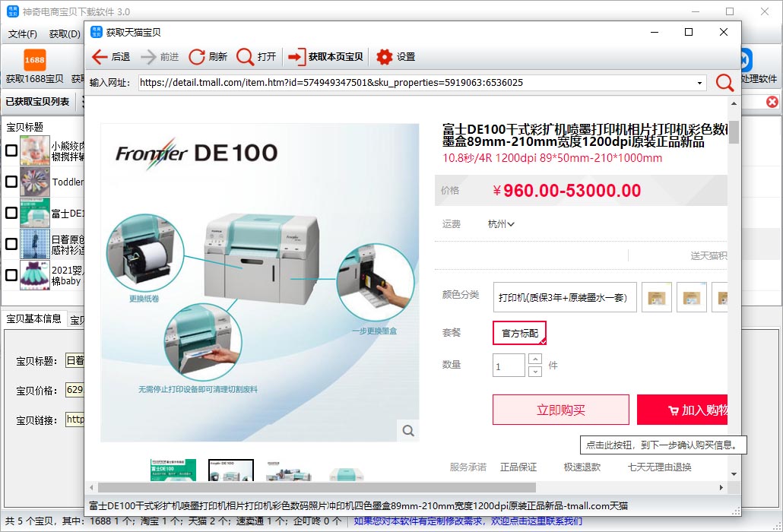Open the 获取(D) menu

tap(65, 34)
